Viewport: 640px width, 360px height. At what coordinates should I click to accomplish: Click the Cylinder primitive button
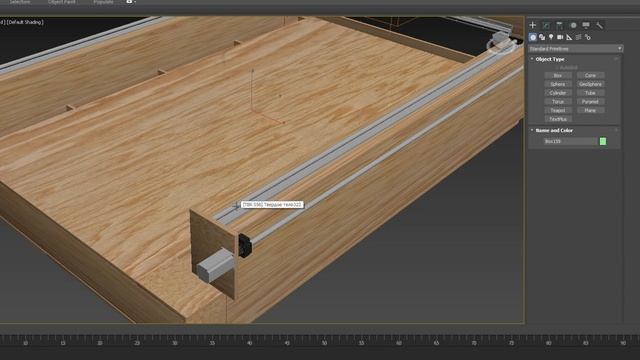coord(558,93)
